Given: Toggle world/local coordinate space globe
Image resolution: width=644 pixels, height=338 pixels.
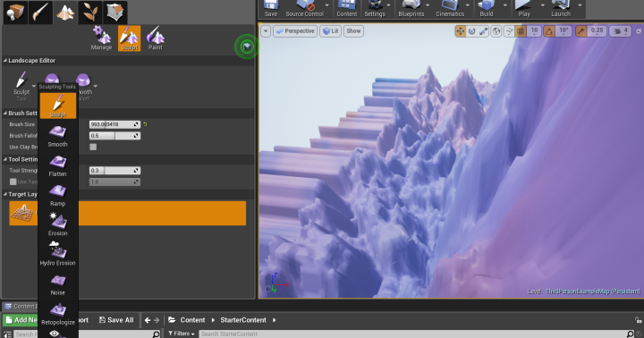Looking at the screenshot, I should 496,31.
